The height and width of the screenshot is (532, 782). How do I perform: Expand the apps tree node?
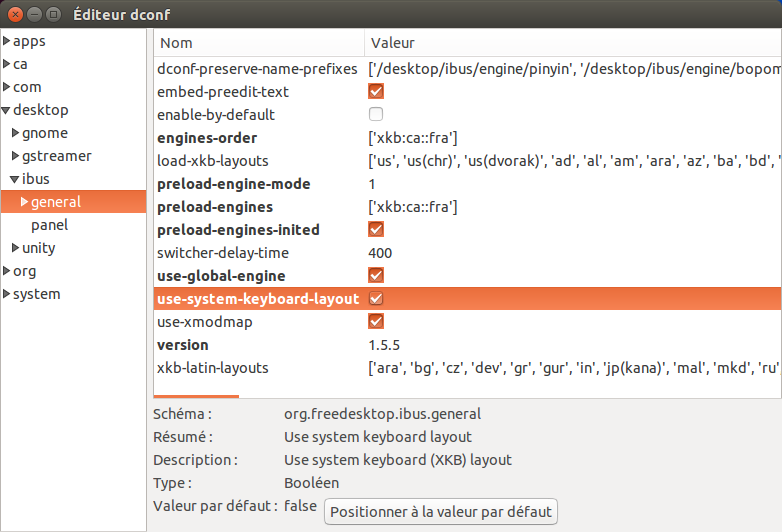coord(7,41)
